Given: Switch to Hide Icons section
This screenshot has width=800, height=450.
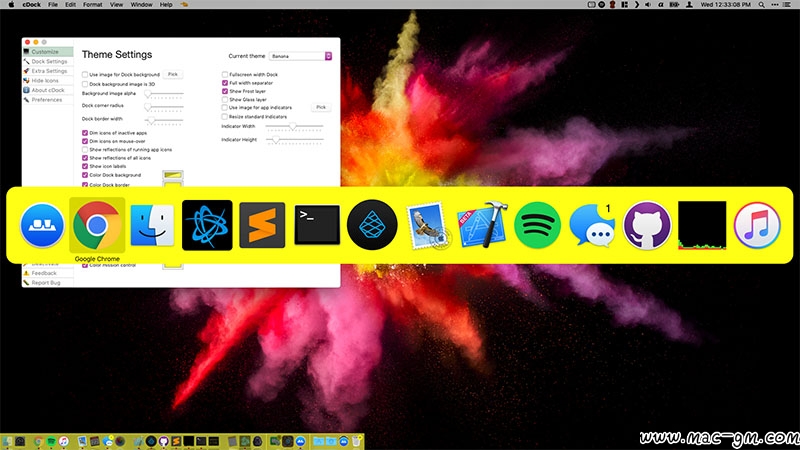Looking at the screenshot, I should tap(48, 81).
